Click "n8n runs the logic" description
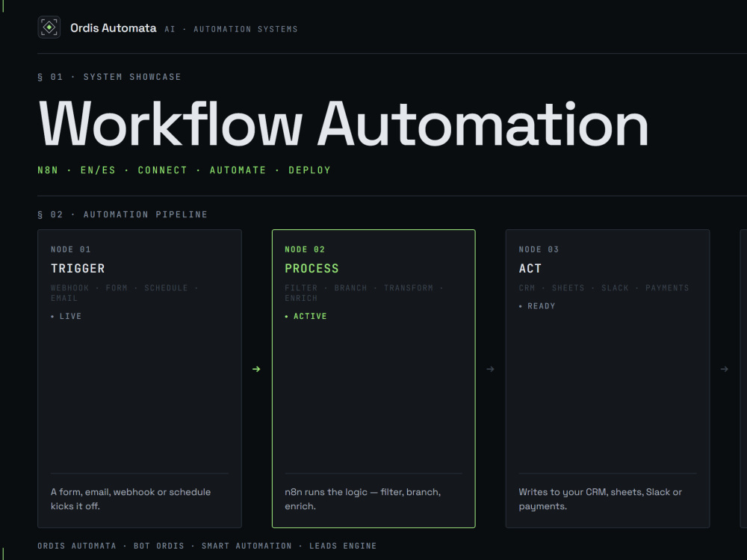 point(362,499)
